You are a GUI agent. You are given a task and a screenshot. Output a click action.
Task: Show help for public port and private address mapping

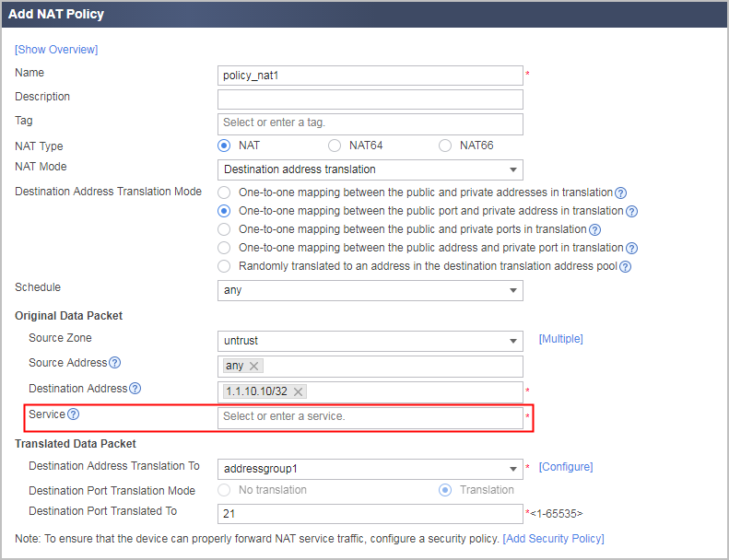(x=631, y=212)
